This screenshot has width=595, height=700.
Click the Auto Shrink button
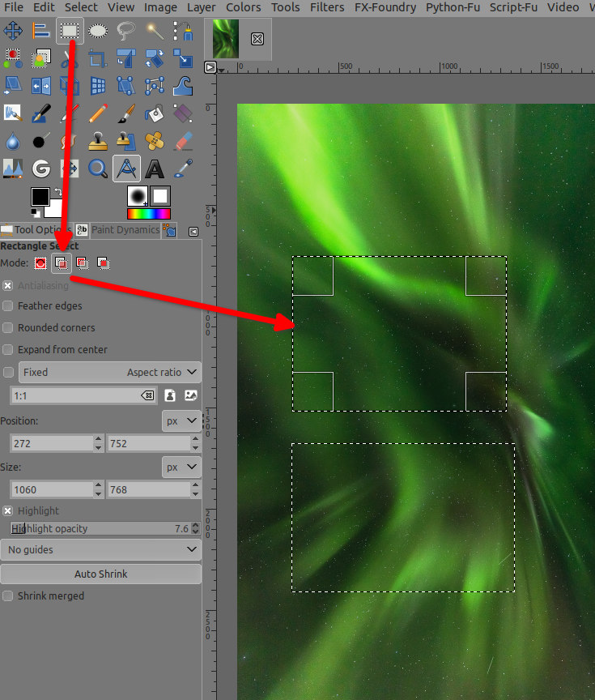tap(101, 574)
